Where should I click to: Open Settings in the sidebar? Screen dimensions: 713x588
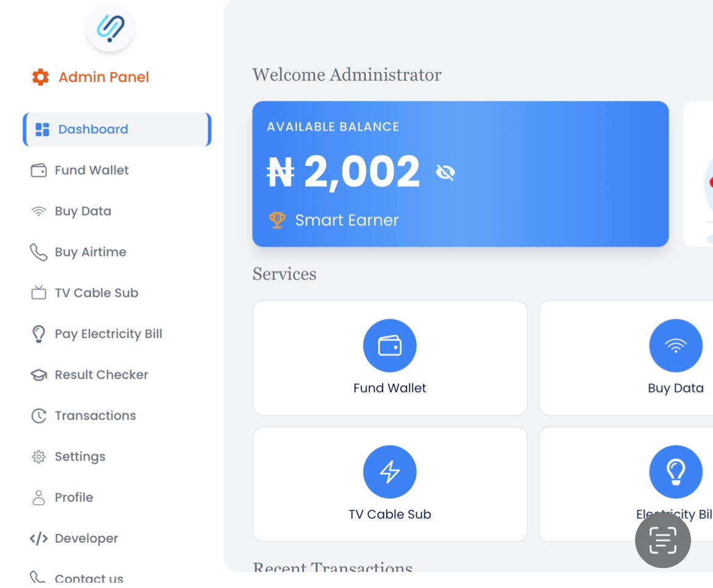coord(80,456)
